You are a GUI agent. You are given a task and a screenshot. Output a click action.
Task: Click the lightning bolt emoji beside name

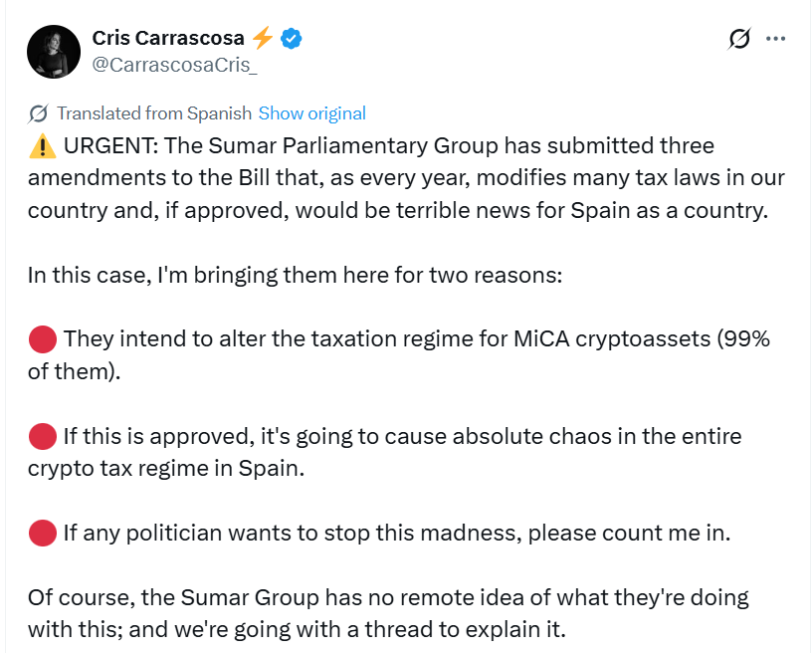coord(263,38)
